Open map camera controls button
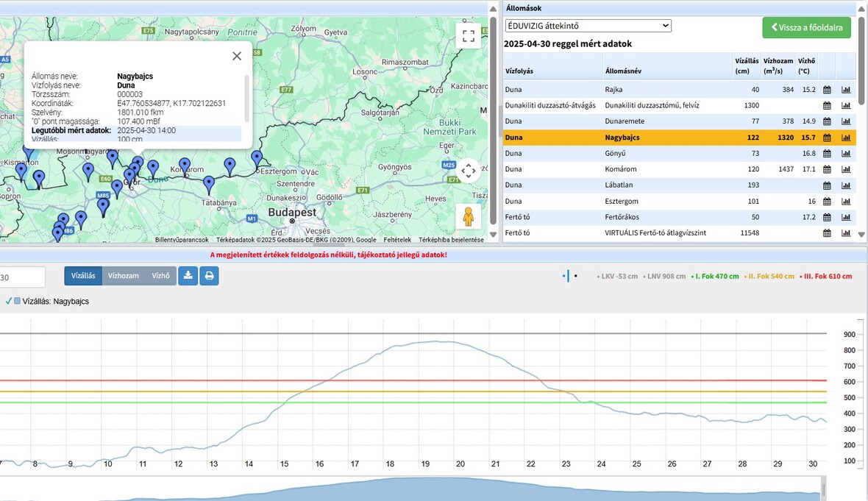 tap(468, 171)
